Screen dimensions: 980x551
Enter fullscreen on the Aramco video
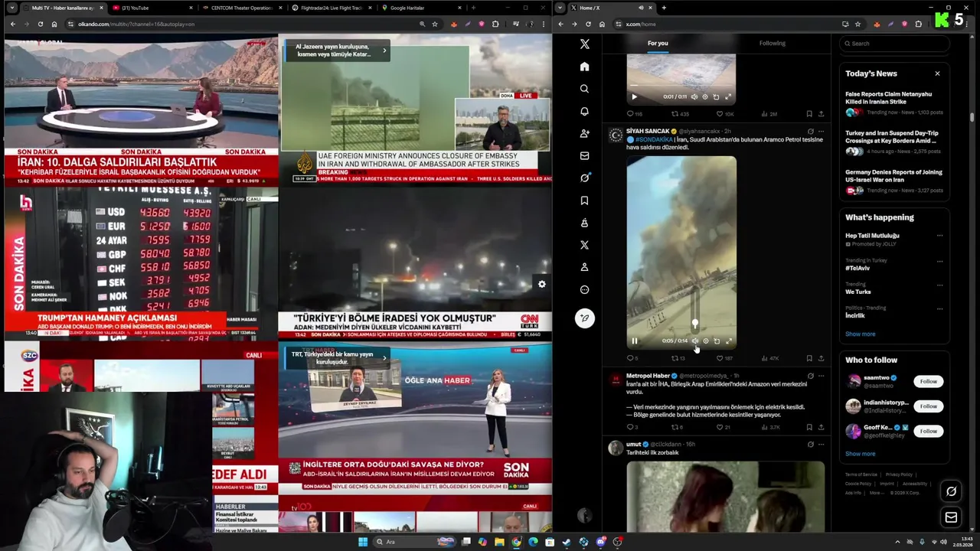click(728, 341)
